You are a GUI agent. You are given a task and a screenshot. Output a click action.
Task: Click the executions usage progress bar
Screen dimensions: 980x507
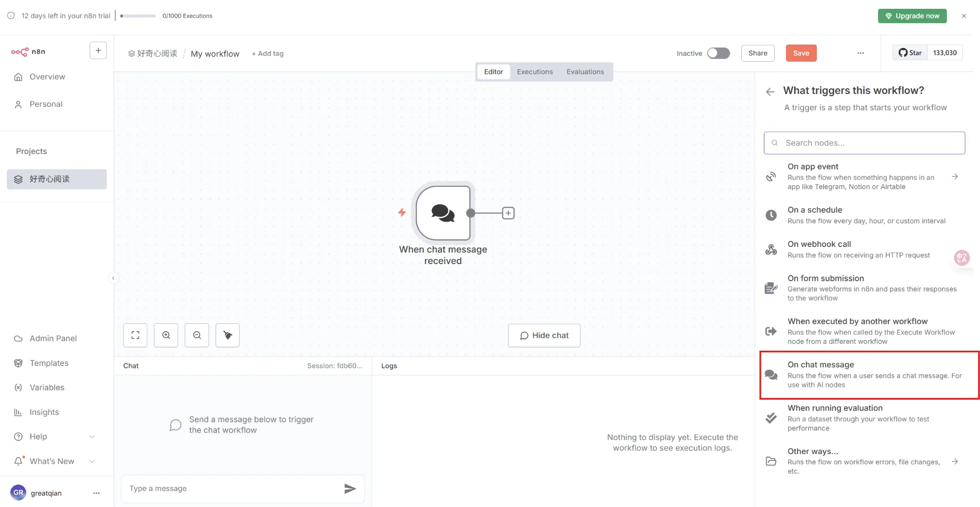point(138,16)
